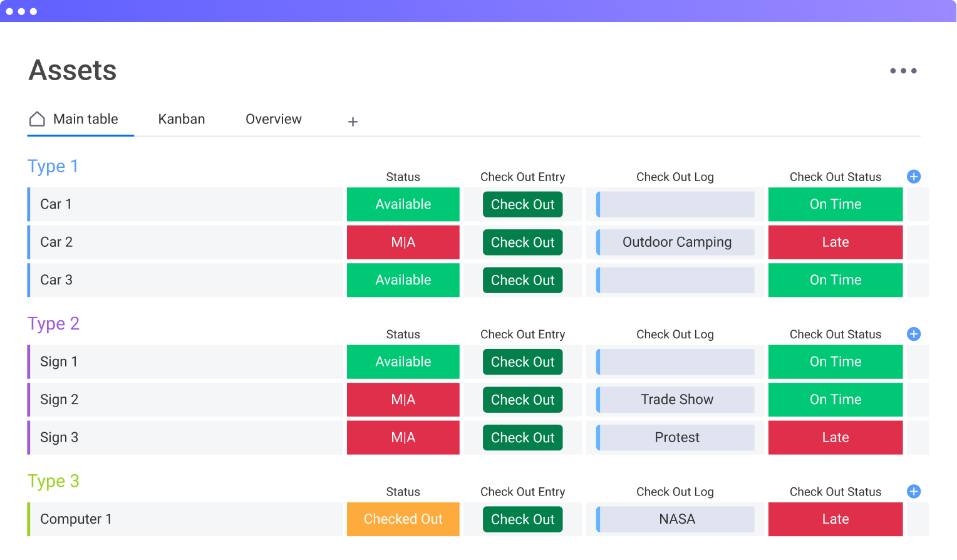Viewport: 957px width, 560px height.
Task: Open the Overview tab
Action: coord(273,119)
